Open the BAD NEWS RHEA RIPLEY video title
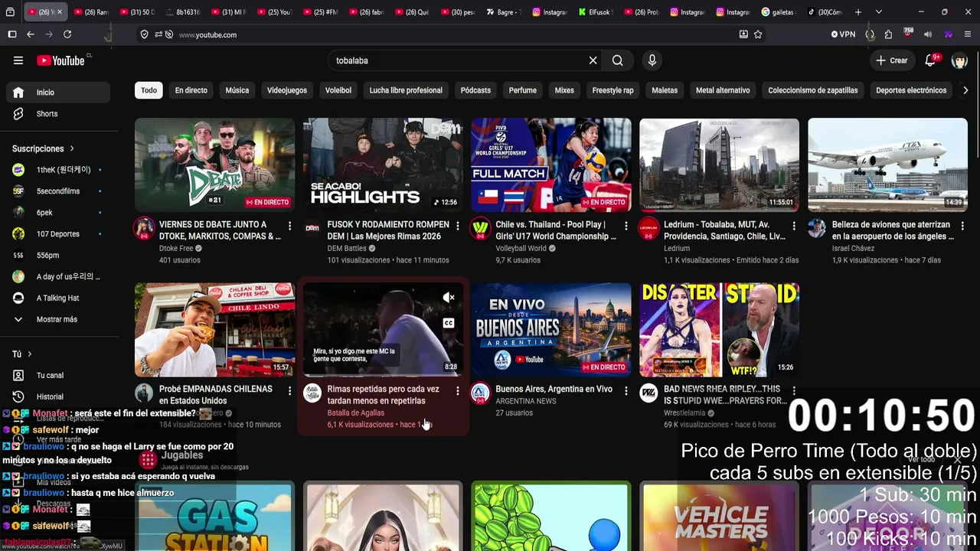The height and width of the screenshot is (551, 980). pos(725,395)
